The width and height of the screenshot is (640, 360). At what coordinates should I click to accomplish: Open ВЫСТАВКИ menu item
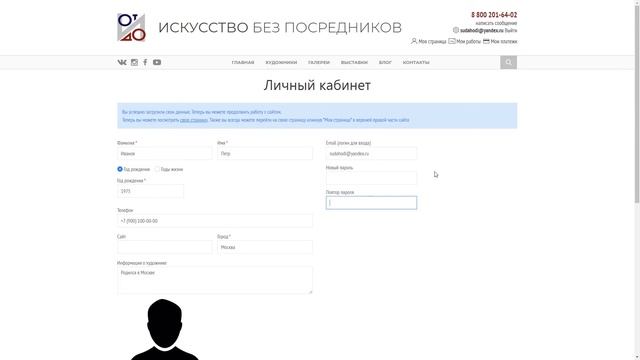point(354,62)
